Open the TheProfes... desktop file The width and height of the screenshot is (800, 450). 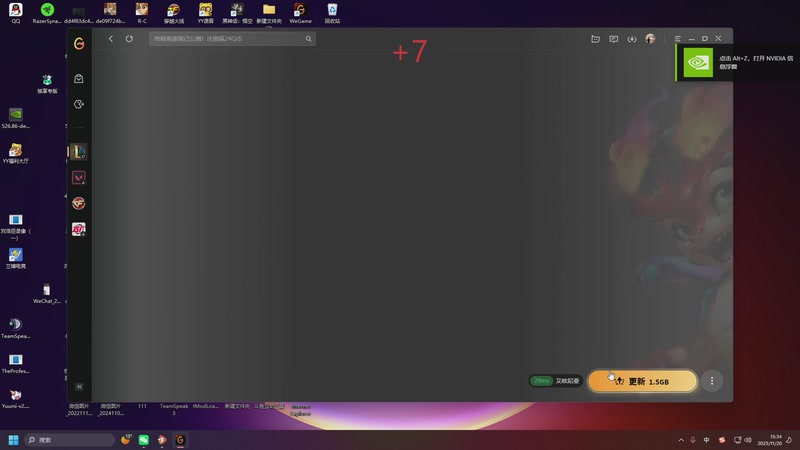pyautogui.click(x=16, y=364)
